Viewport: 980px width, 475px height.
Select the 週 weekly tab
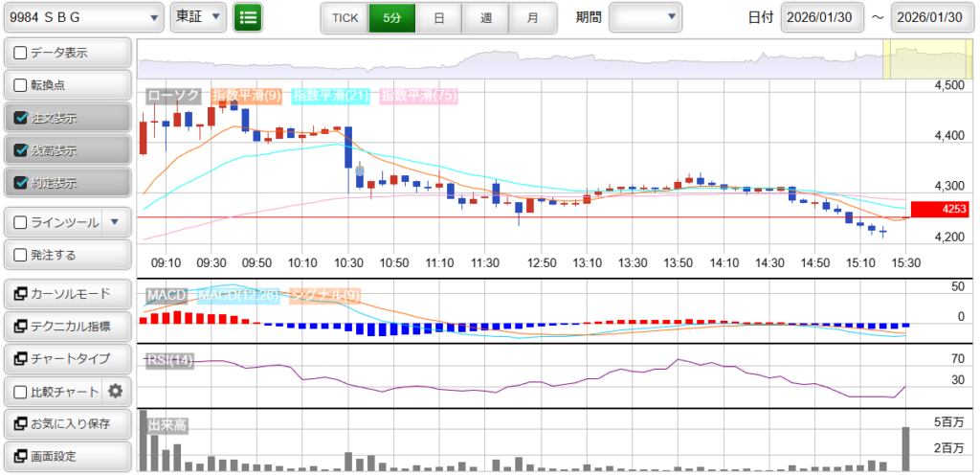click(486, 18)
